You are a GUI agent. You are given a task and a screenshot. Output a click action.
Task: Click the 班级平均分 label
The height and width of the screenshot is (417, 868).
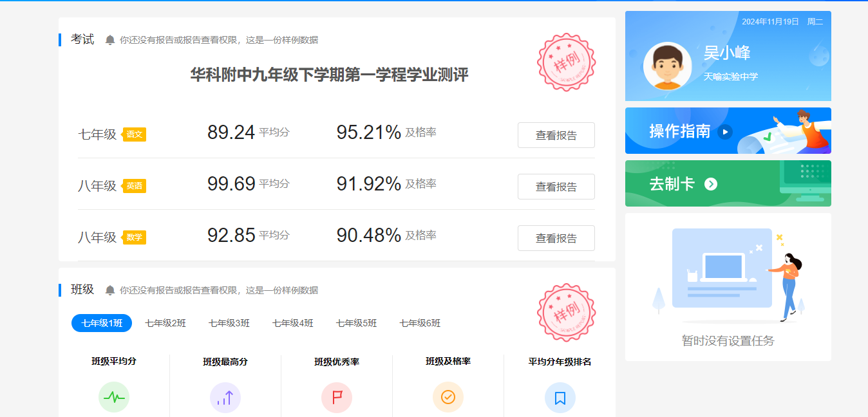click(x=114, y=361)
